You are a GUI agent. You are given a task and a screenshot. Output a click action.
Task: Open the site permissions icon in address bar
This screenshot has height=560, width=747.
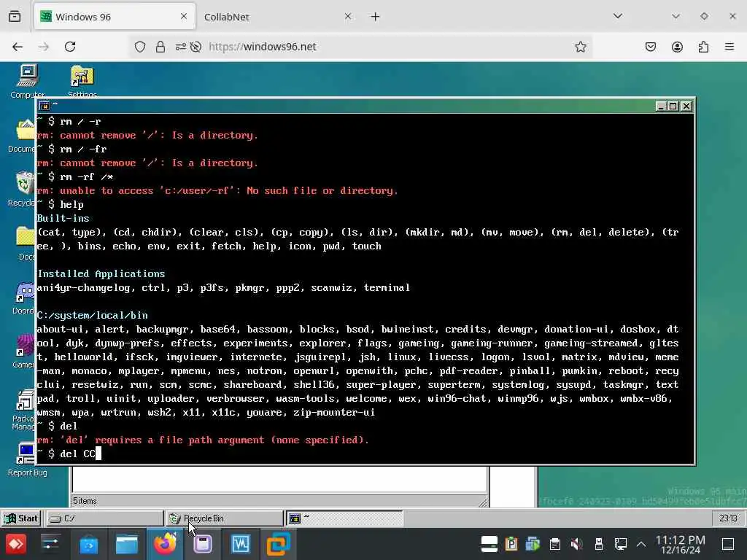click(x=181, y=47)
